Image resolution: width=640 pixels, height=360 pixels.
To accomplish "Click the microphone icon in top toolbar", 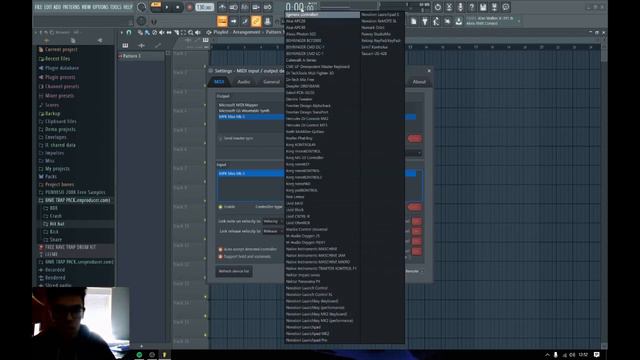I will (460, 7).
